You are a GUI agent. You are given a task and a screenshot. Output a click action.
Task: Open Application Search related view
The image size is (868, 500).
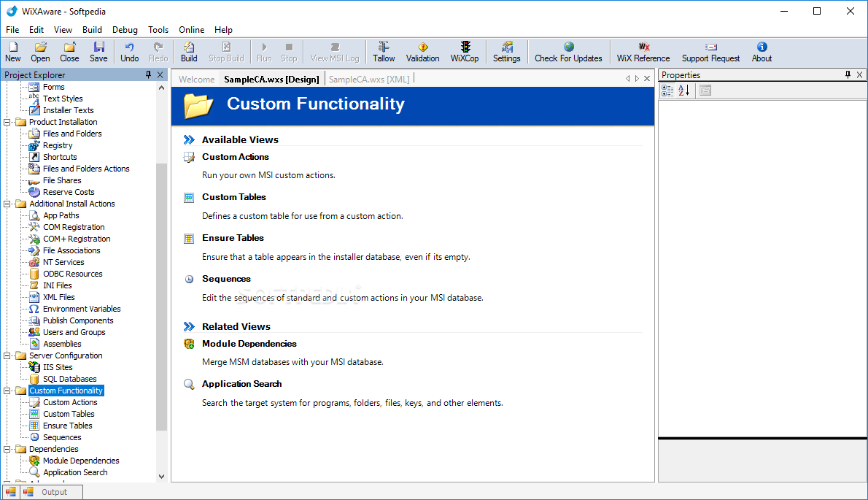pos(241,384)
